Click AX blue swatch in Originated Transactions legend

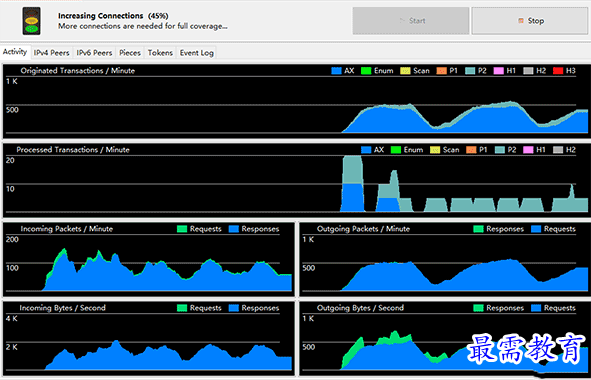click(x=336, y=71)
